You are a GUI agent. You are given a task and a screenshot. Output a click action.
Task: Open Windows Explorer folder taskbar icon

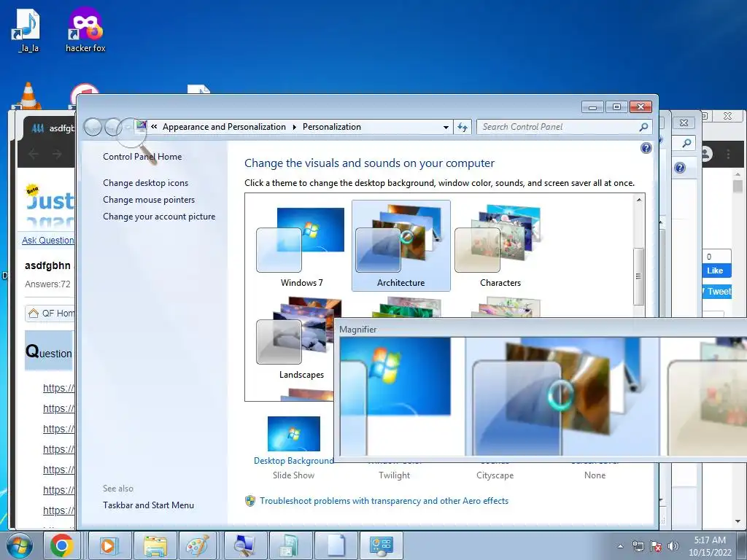click(155, 545)
